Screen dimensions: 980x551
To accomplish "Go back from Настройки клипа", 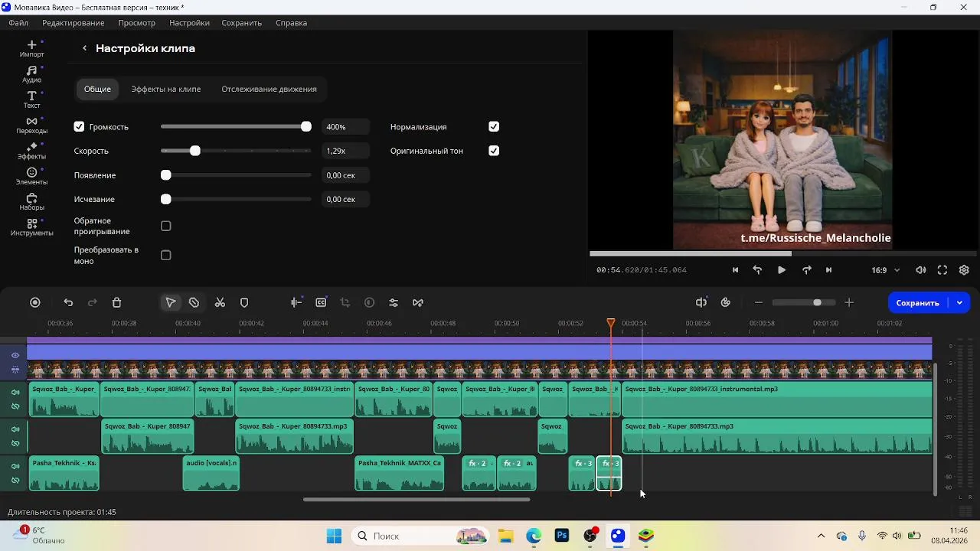I will (x=84, y=48).
